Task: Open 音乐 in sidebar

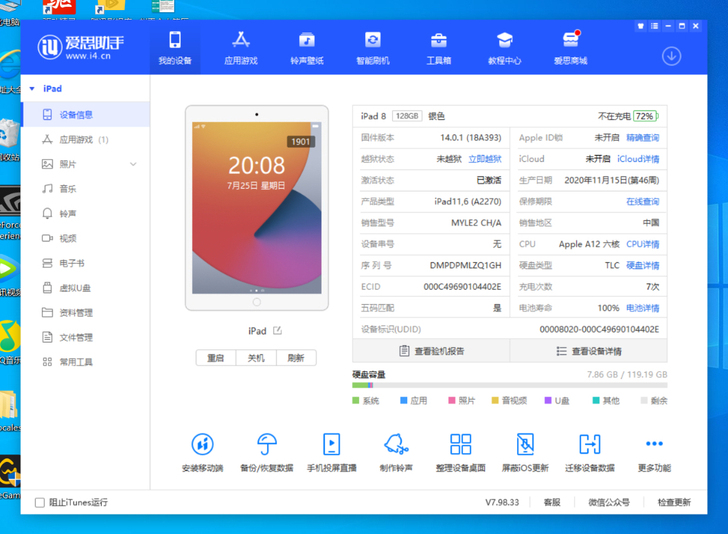Action: coord(86,189)
